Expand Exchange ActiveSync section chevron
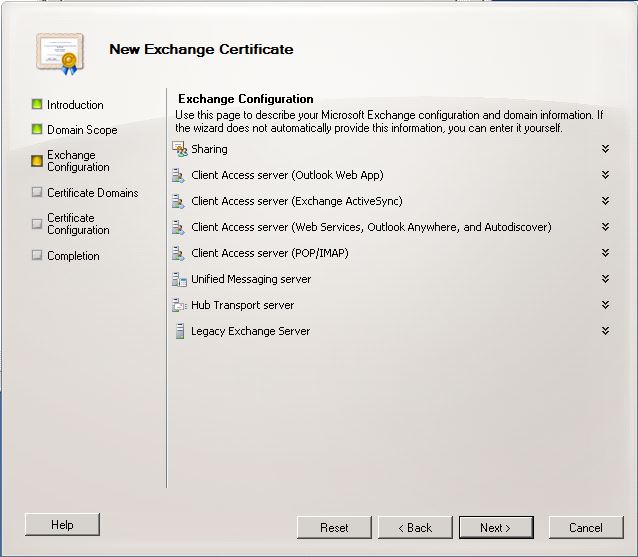Screen dimensions: 638x557 coord(605,201)
